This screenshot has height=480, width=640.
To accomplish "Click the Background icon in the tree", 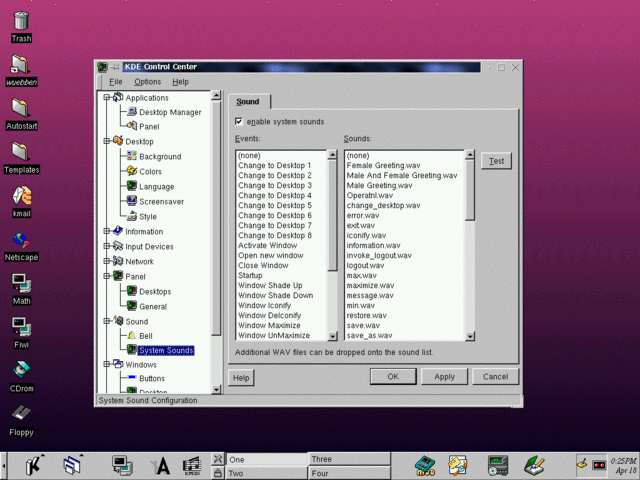I will point(131,156).
